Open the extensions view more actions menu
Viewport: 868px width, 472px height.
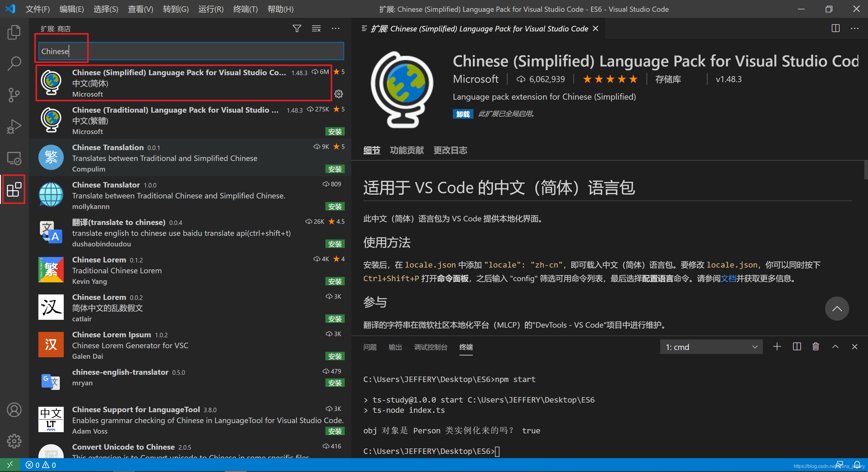(336, 29)
